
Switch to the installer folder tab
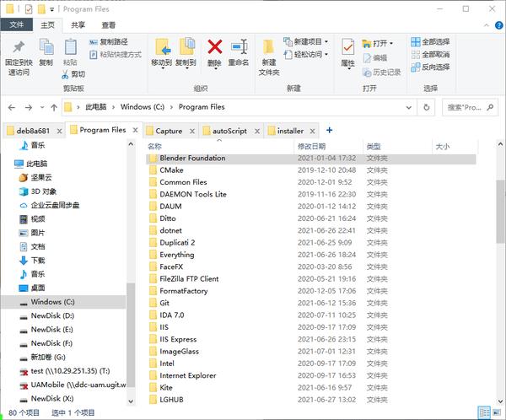tap(290, 131)
